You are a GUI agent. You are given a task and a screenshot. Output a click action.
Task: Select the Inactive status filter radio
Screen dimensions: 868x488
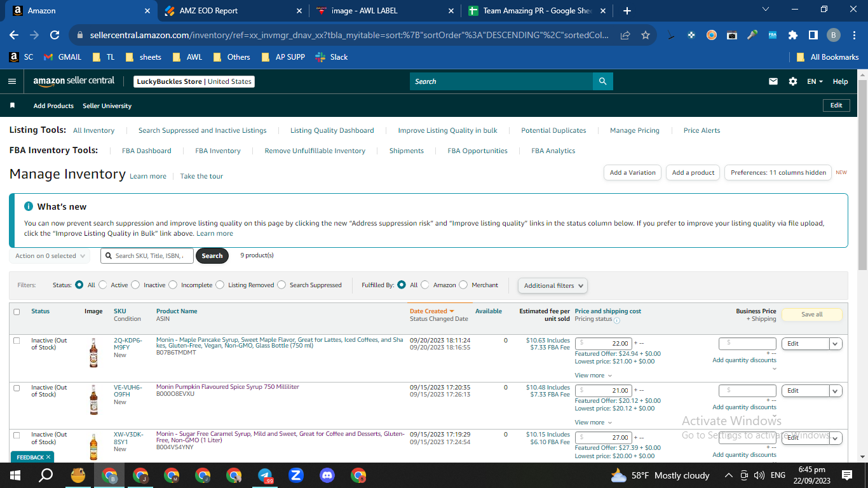(x=135, y=285)
